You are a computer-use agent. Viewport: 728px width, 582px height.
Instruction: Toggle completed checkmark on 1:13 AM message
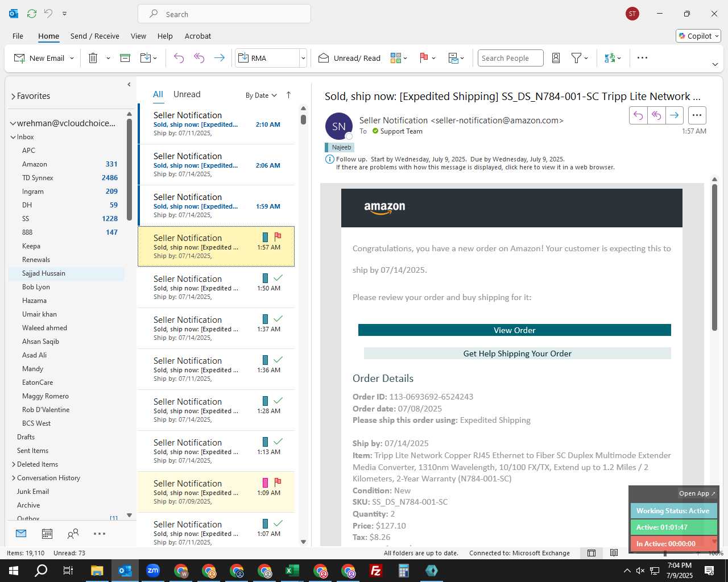tap(278, 442)
